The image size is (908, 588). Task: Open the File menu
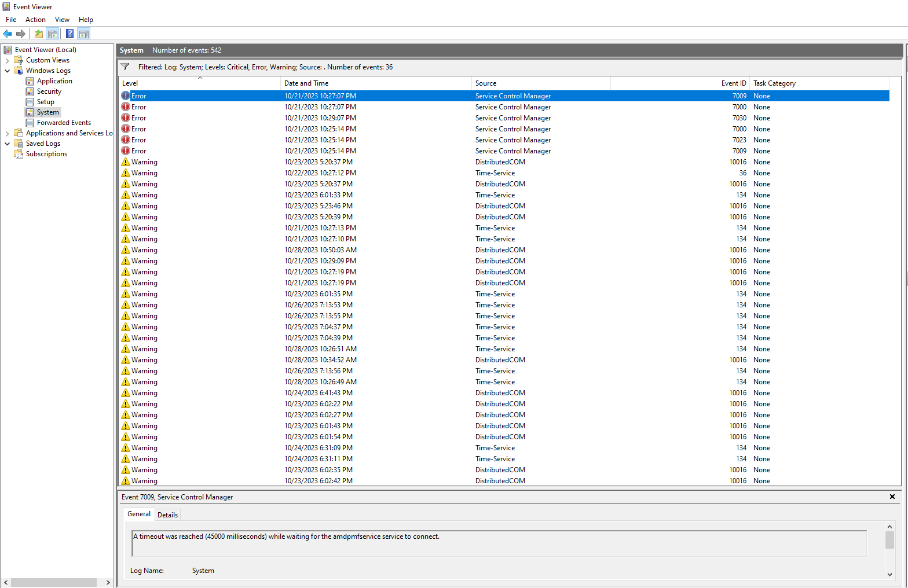pos(11,20)
